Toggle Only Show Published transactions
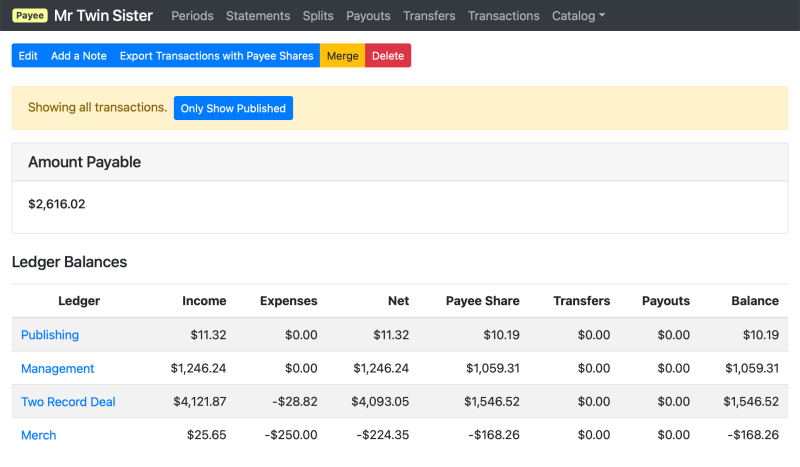Image resolution: width=800 pixels, height=467 pixels. pos(233,108)
